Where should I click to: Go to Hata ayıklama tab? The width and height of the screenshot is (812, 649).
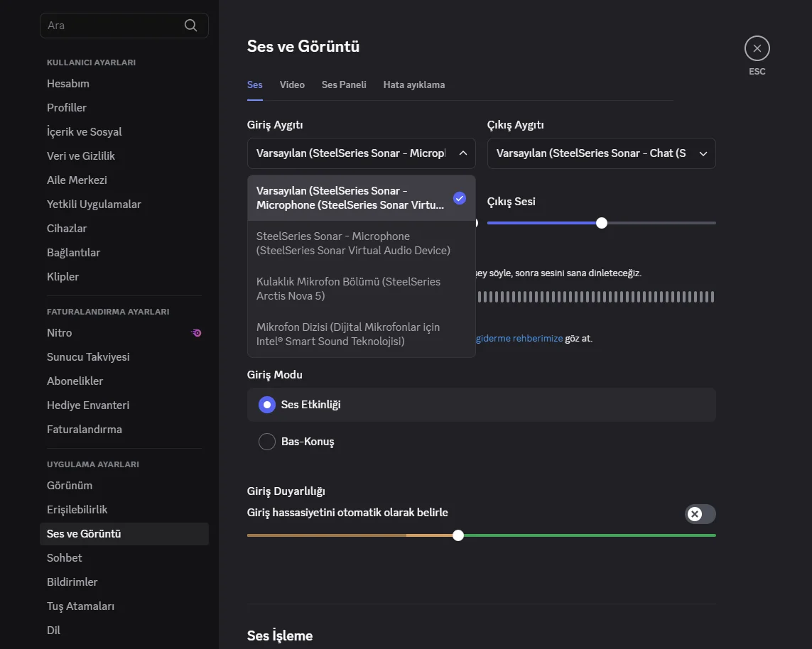coord(414,84)
